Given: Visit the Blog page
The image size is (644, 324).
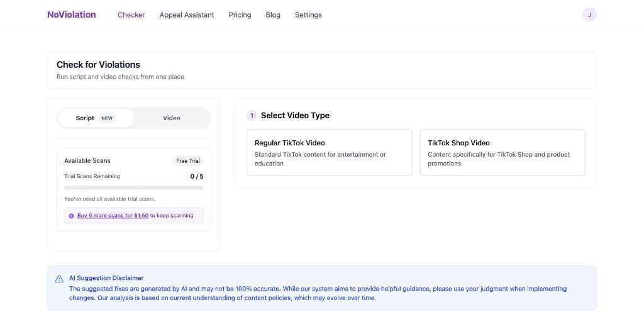Looking at the screenshot, I should coord(273,14).
